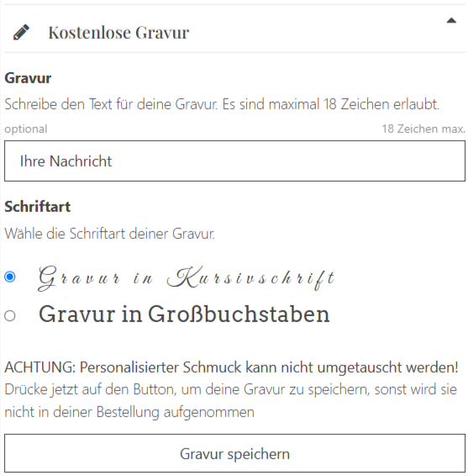Click the bold Gravur field label
Viewport: 468px width, 476px height.
[28, 78]
